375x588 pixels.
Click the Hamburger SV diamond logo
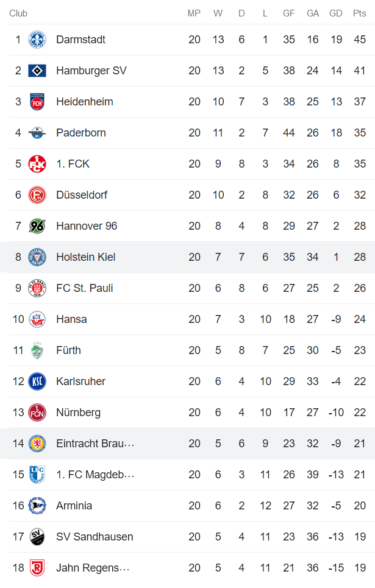(x=37, y=71)
